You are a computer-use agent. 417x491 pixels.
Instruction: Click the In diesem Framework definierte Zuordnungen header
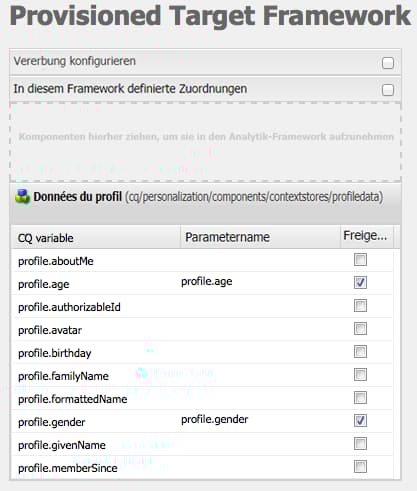click(x=205, y=89)
